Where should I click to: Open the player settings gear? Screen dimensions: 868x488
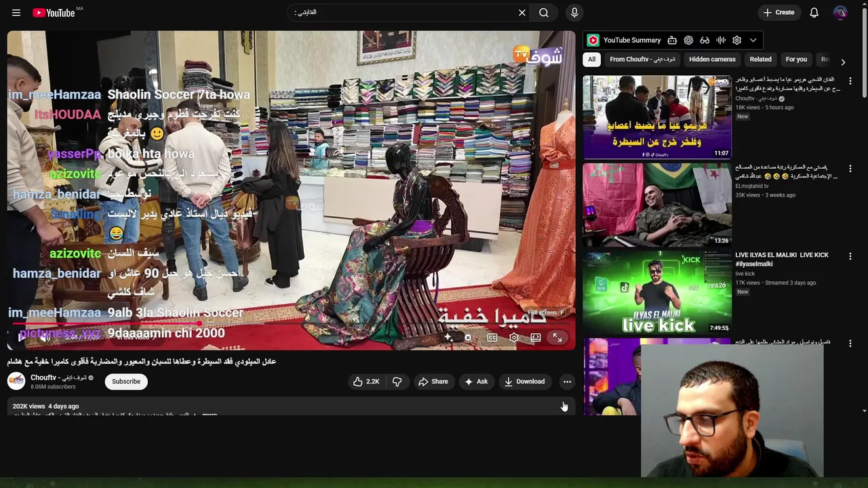(514, 338)
